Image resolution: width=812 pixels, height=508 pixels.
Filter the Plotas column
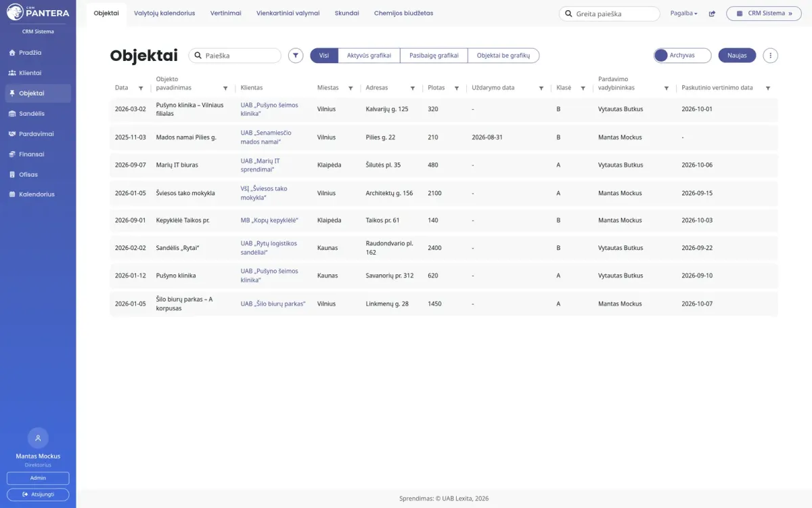(457, 88)
